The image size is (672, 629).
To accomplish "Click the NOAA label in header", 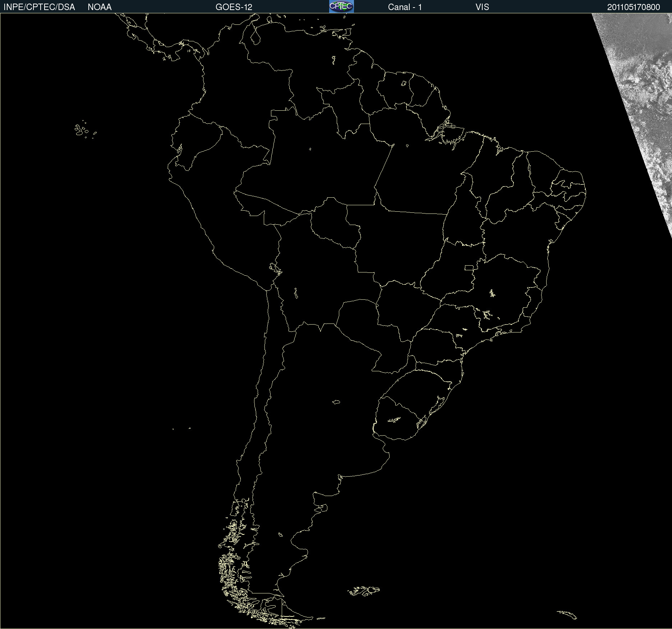I will click(x=100, y=7).
